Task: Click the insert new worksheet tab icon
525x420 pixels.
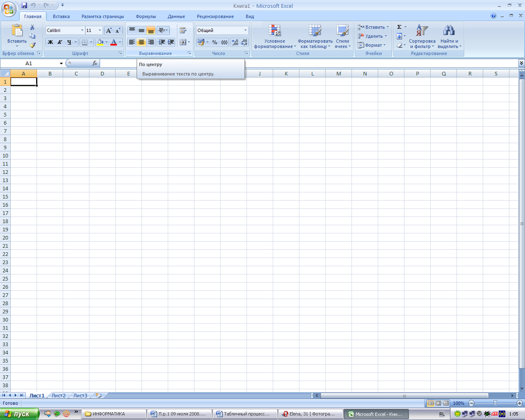Action: coord(98,396)
